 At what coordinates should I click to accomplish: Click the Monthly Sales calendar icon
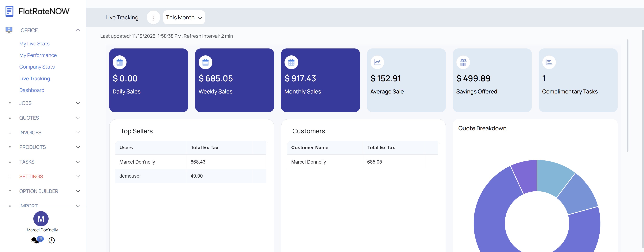(x=291, y=62)
